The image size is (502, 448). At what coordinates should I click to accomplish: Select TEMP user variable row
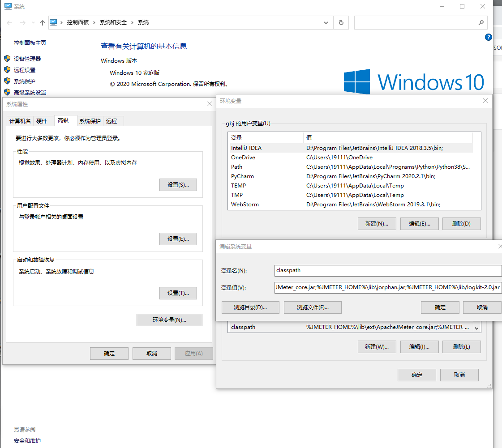click(x=352, y=186)
